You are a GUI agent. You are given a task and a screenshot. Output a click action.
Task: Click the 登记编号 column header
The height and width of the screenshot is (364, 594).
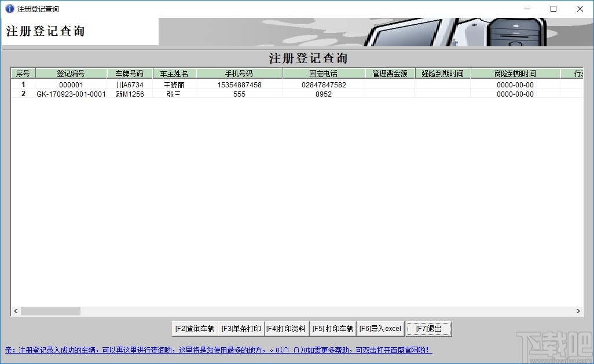pos(72,73)
